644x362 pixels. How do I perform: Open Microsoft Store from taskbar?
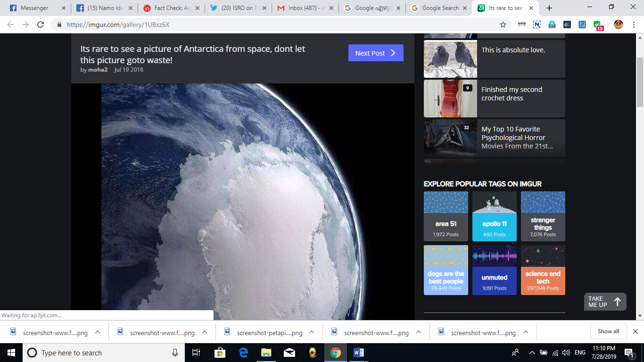click(220, 353)
